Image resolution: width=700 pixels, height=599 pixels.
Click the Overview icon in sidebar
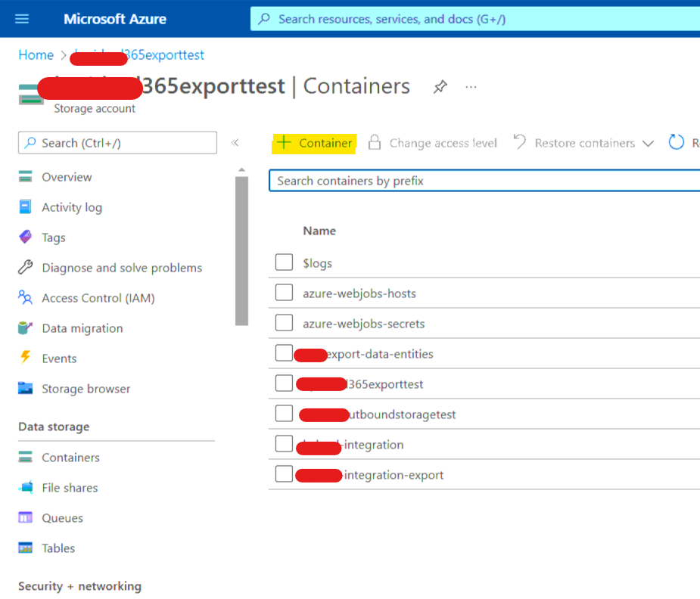(x=26, y=177)
